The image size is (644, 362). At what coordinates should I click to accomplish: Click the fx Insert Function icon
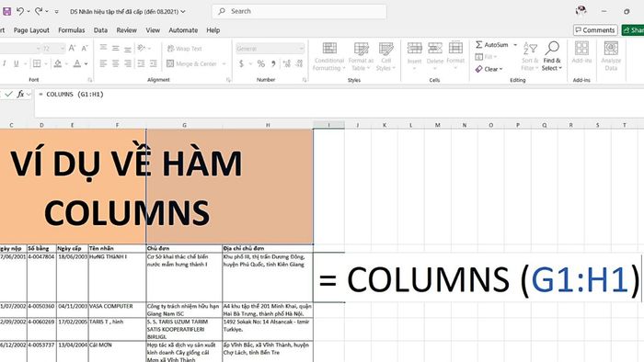click(x=20, y=95)
